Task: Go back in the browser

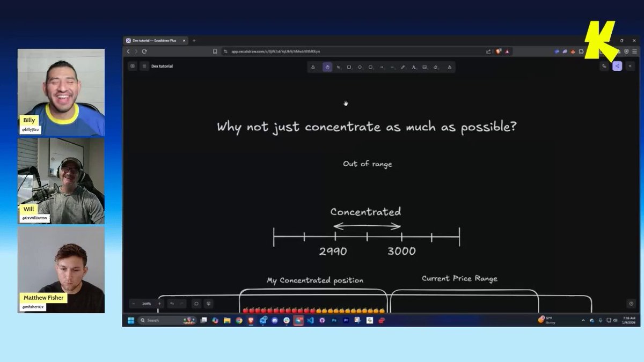Action: [128, 51]
